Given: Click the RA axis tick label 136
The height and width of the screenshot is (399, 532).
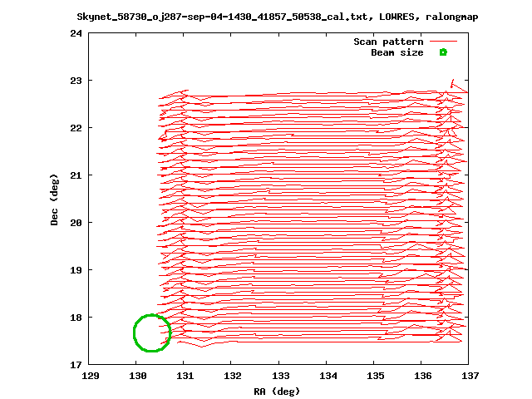Looking at the screenshot, I should [423, 376].
